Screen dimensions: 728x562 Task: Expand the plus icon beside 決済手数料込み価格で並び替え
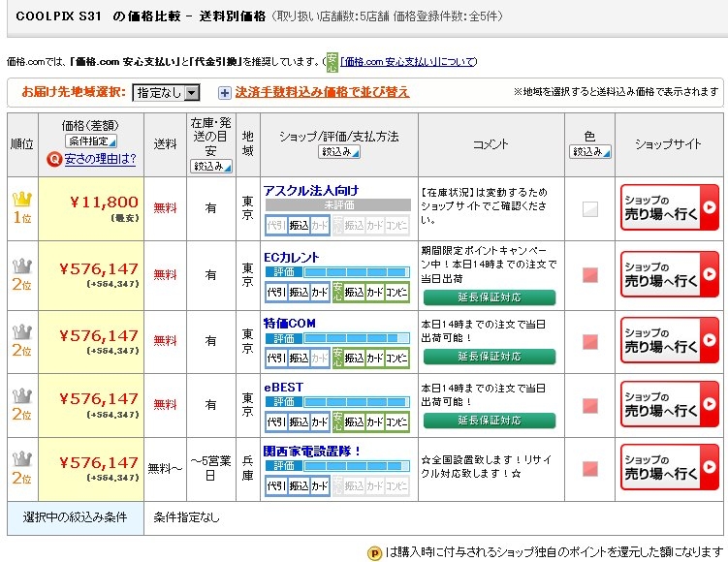[x=224, y=93]
